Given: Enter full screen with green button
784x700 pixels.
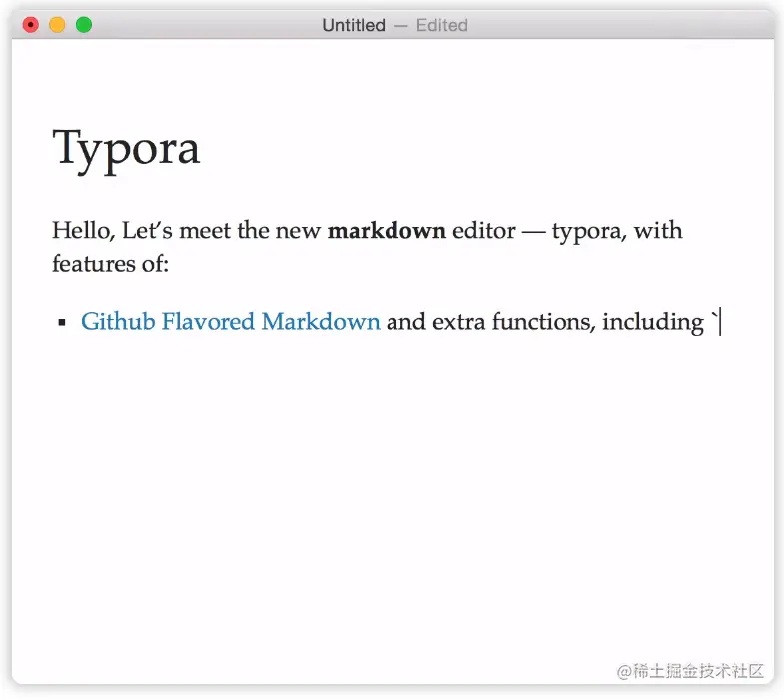Looking at the screenshot, I should click(x=84, y=25).
